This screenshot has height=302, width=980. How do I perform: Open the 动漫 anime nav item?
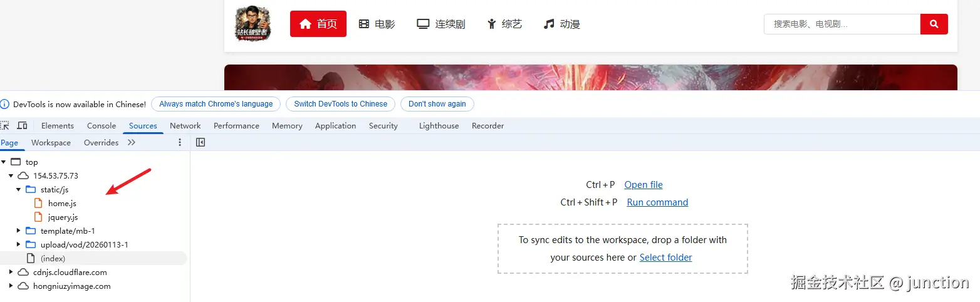(562, 24)
